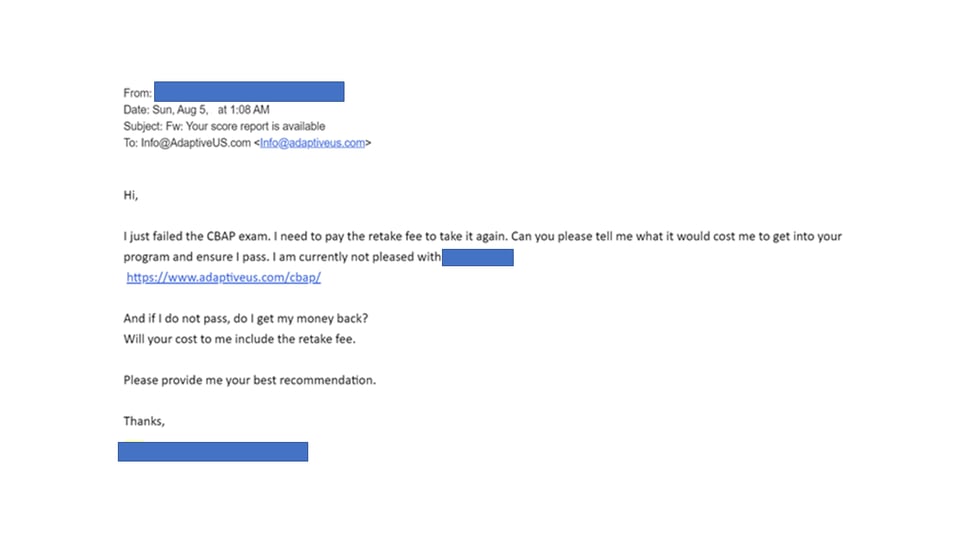967x543 pixels.
Task: Click the 'From:' header label
Action: click(138, 93)
